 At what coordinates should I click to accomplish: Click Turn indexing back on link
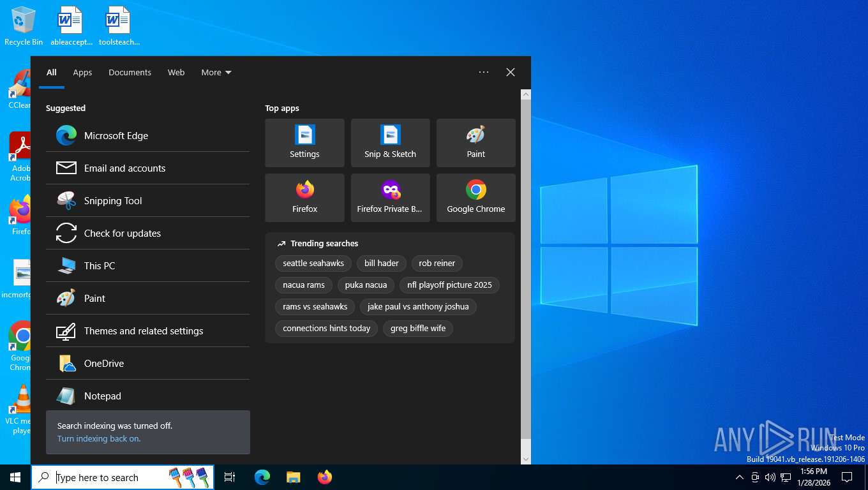99,438
